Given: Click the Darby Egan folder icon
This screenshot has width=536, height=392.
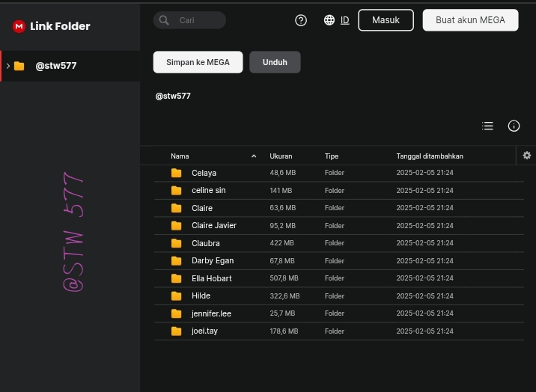Looking at the screenshot, I should [x=177, y=261].
